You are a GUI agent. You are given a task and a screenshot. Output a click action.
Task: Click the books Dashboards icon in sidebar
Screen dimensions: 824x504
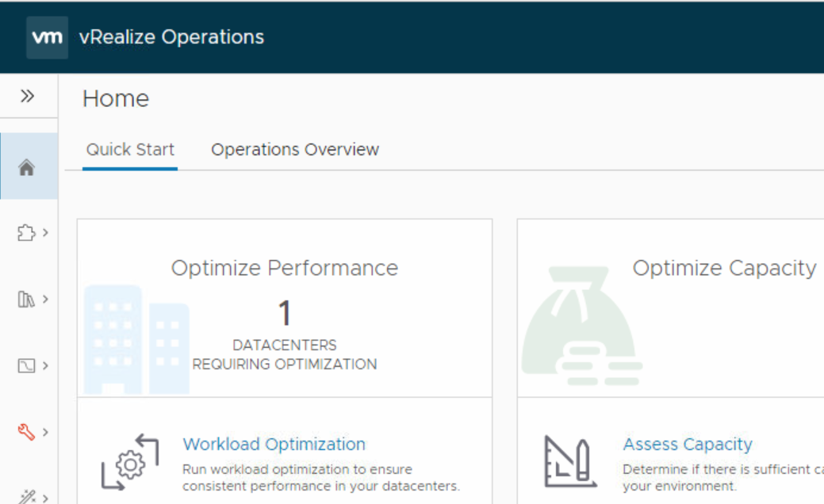pyautogui.click(x=25, y=299)
